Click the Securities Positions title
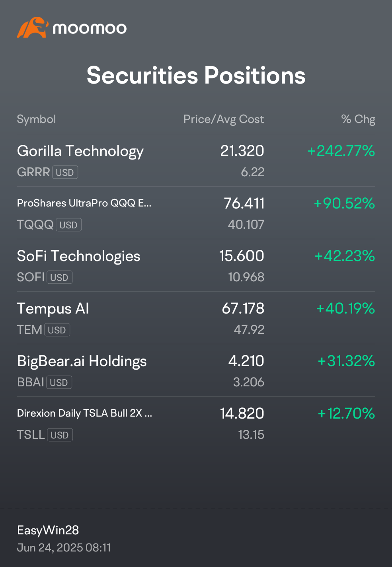Viewport: 392px width, 567px height. 196,75
